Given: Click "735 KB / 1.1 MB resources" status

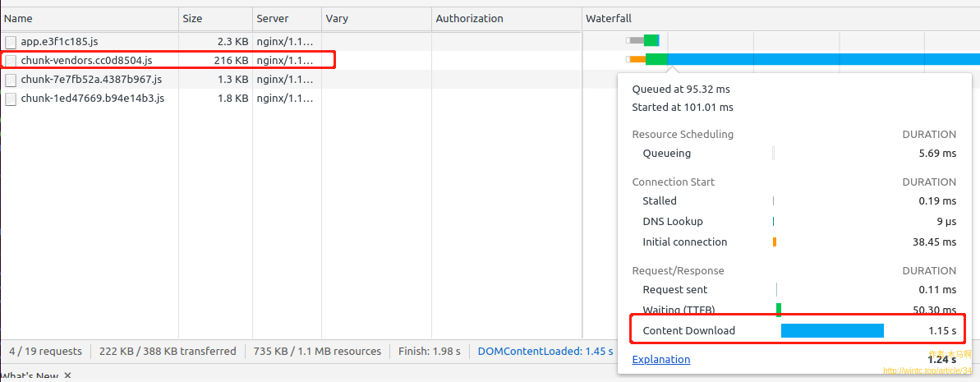Looking at the screenshot, I should 317,352.
